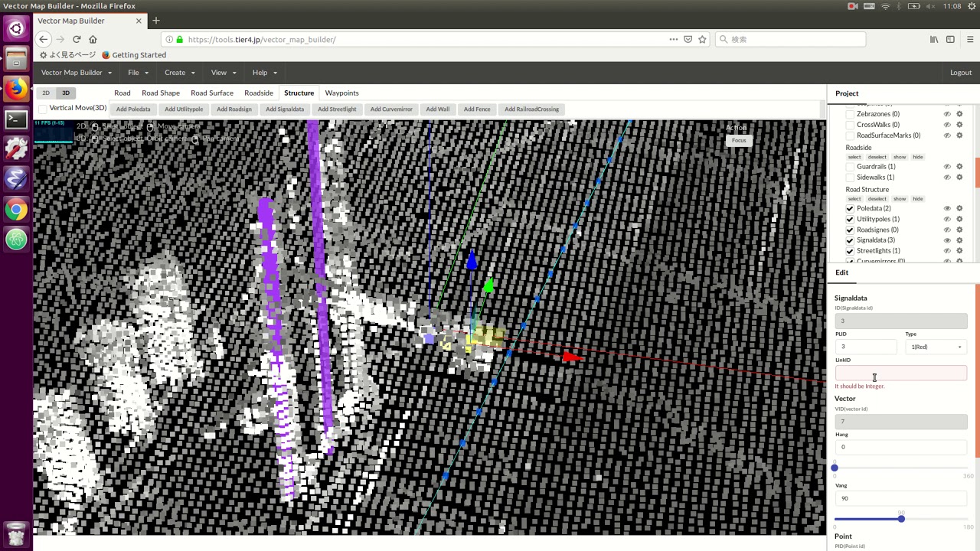Toggle visibility eye for Poledata layer
The width and height of the screenshot is (980, 551).
pos(947,208)
